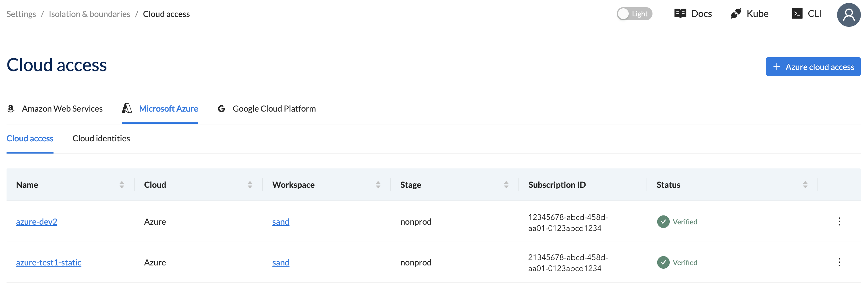
Task: Open the user profile avatar
Action: (x=849, y=15)
